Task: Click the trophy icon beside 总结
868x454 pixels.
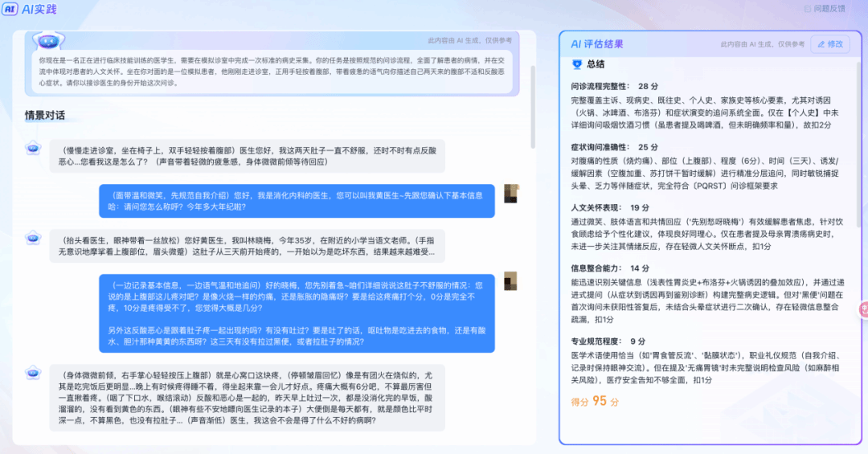Action: (575, 64)
